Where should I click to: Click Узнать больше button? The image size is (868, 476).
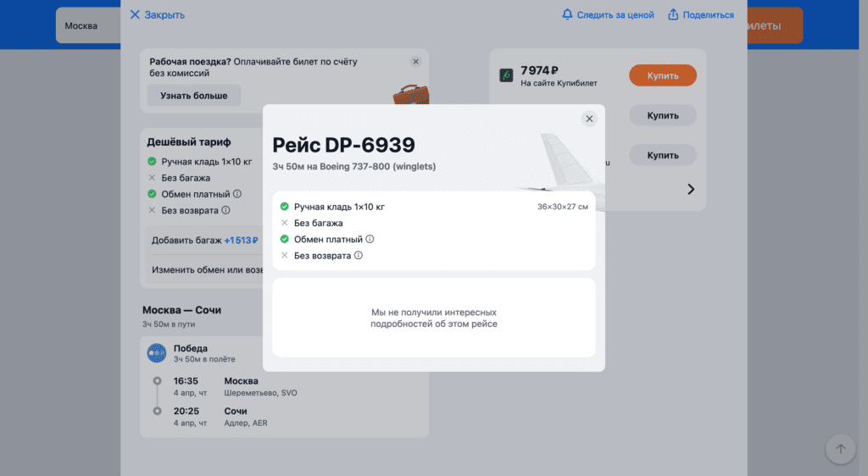[x=194, y=95]
